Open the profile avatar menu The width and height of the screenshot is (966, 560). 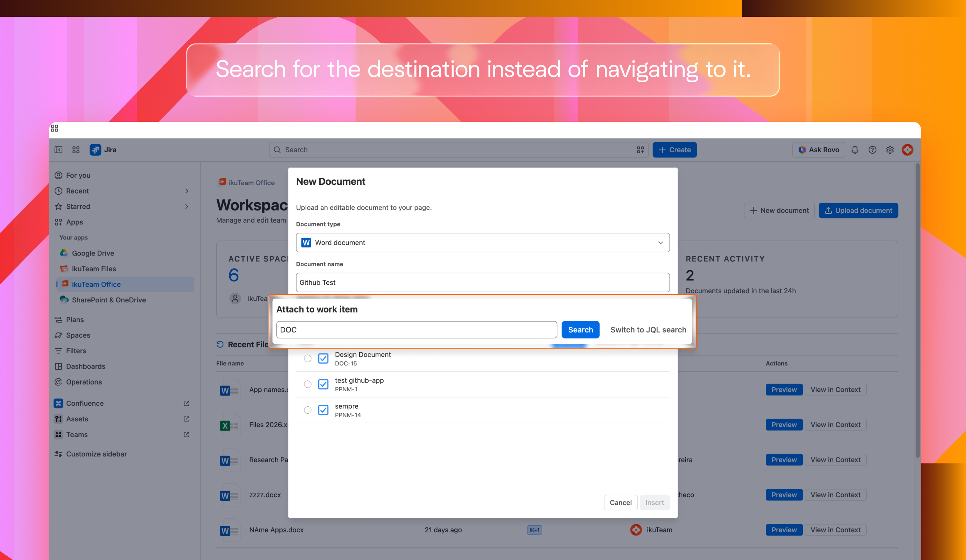click(907, 150)
